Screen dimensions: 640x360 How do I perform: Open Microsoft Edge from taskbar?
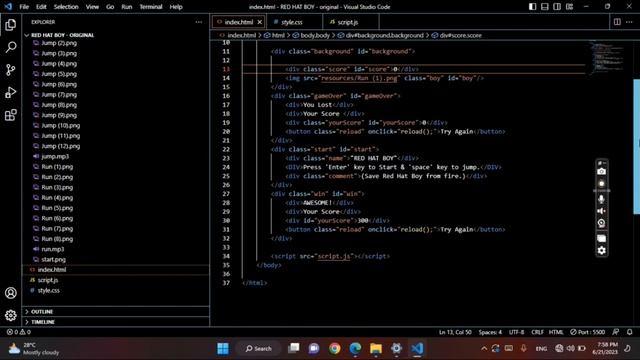[x=355, y=349]
